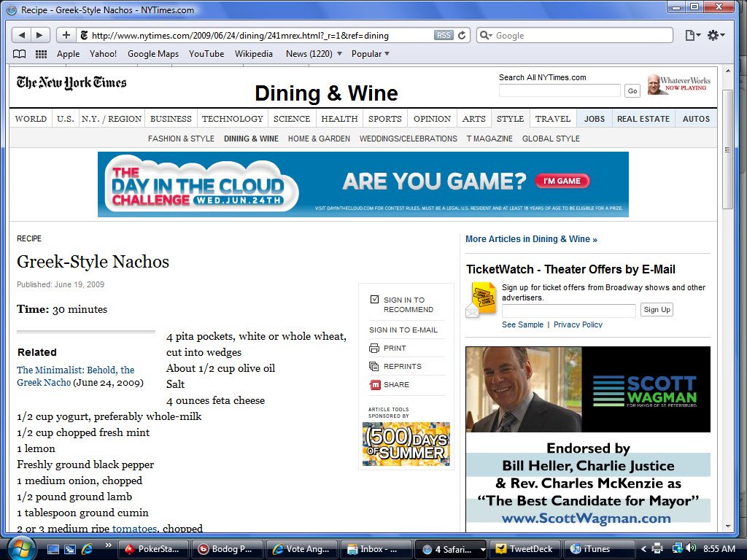This screenshot has height=560, width=747.
Task: Open the TECHNOLOGY section tab
Action: [x=232, y=119]
